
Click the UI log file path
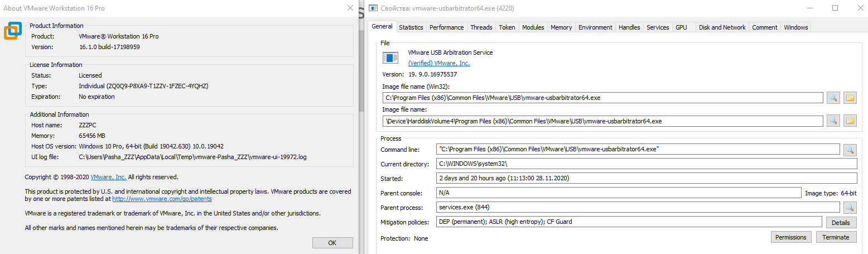[x=192, y=157]
